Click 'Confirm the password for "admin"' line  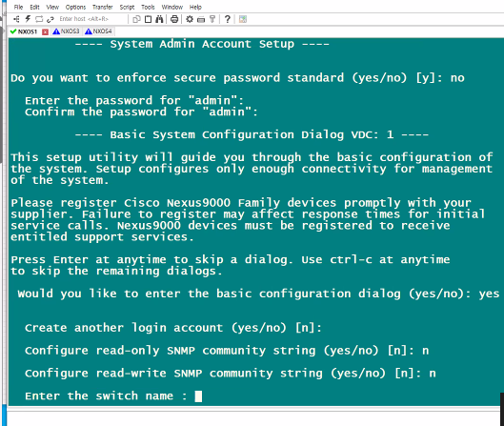141,112
